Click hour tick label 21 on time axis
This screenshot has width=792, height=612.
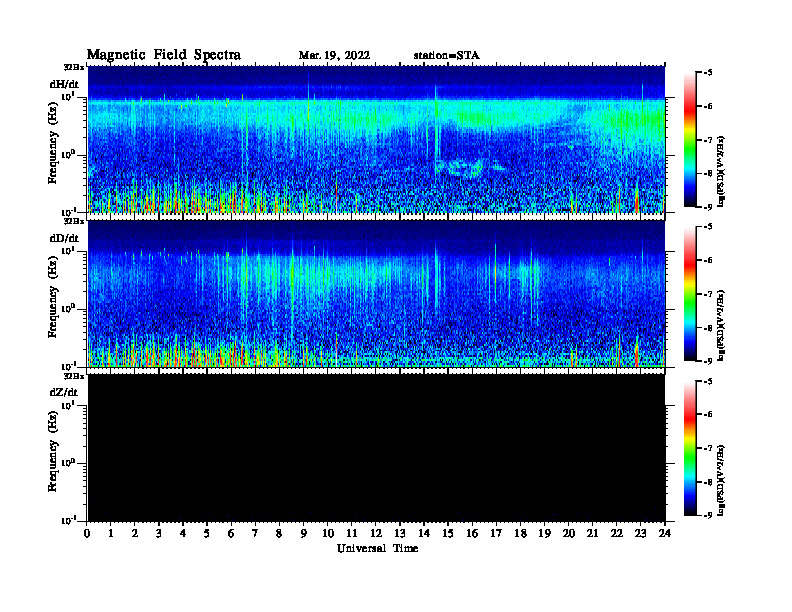[x=592, y=534]
